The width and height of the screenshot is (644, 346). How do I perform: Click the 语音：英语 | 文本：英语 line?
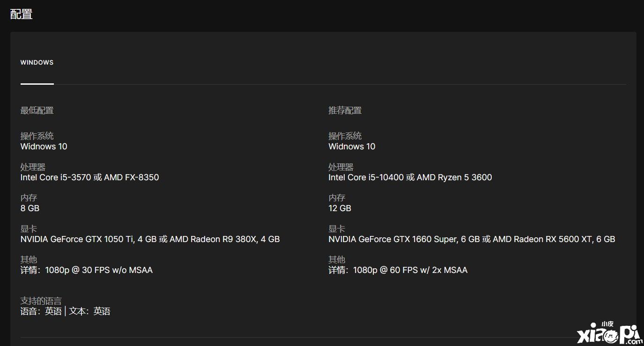[x=66, y=311]
